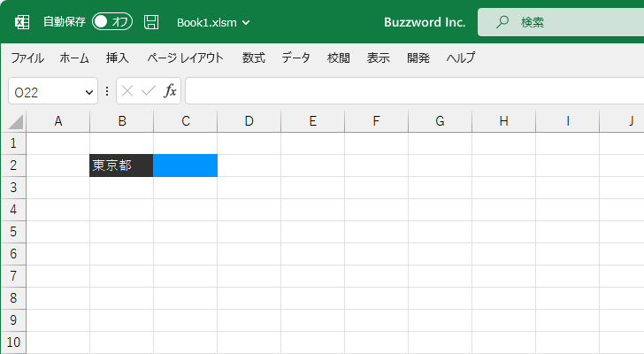
Task: Open the 開発 ribbon tab
Action: point(418,58)
